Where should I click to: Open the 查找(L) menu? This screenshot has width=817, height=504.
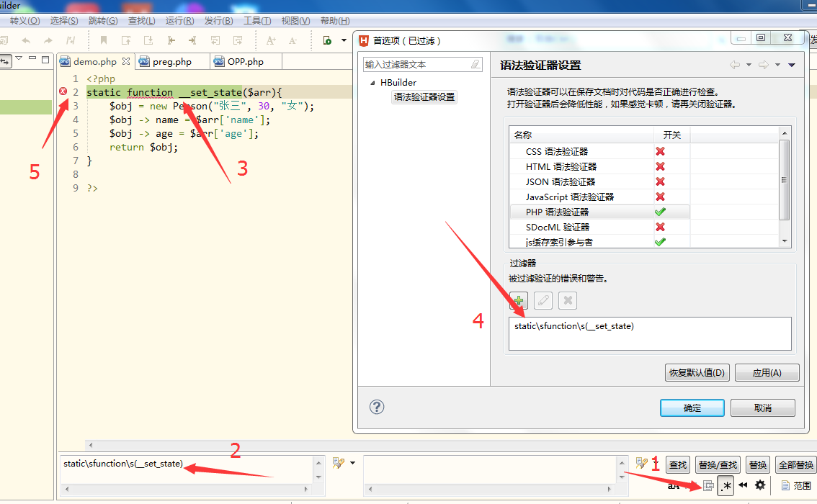pos(142,20)
